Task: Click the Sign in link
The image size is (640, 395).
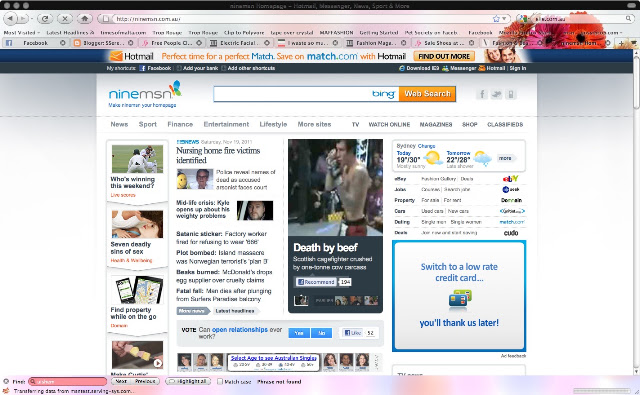Action: (518, 68)
